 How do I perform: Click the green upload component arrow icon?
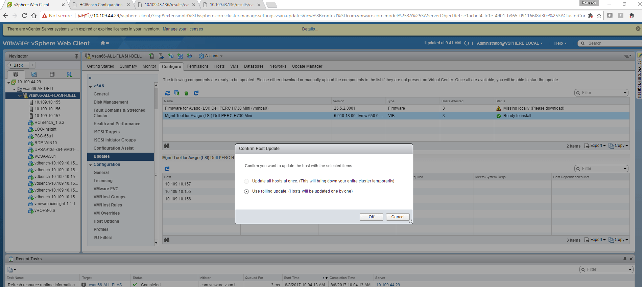[x=186, y=93]
